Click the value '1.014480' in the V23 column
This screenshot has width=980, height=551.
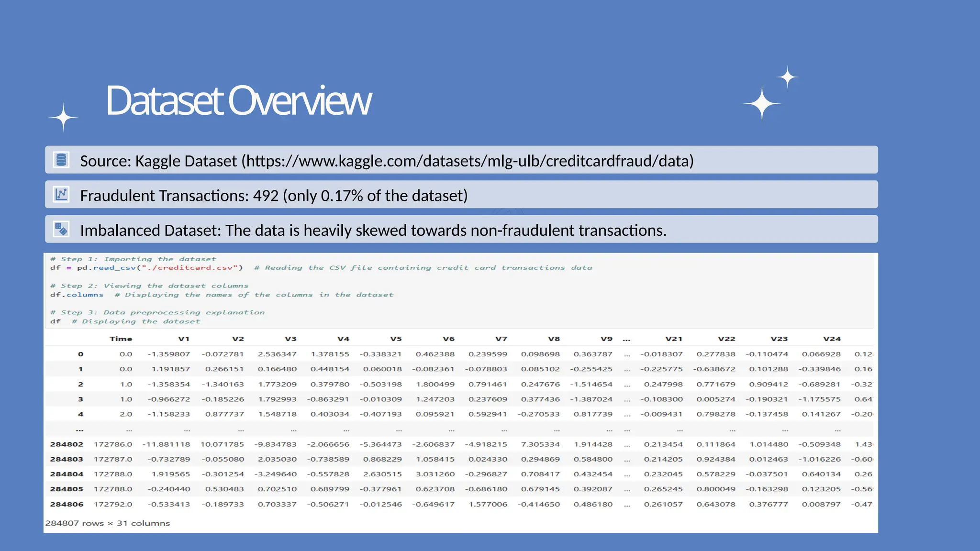[x=768, y=444]
